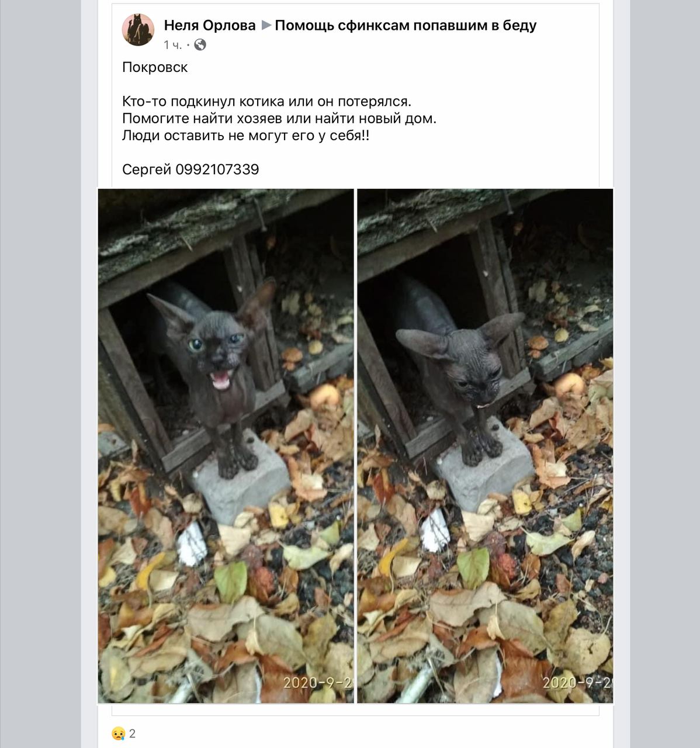Open the reactions count showing 2
700x748 pixels.
(x=133, y=733)
